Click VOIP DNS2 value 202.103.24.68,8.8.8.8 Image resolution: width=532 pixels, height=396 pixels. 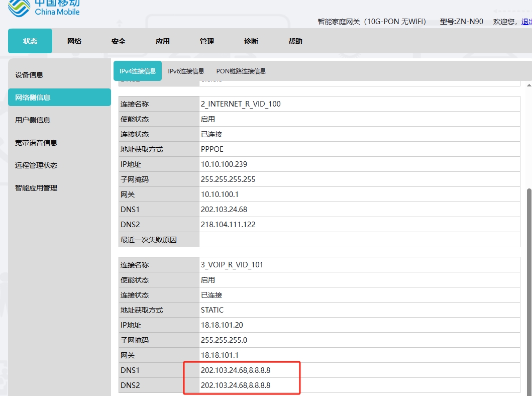(236, 385)
